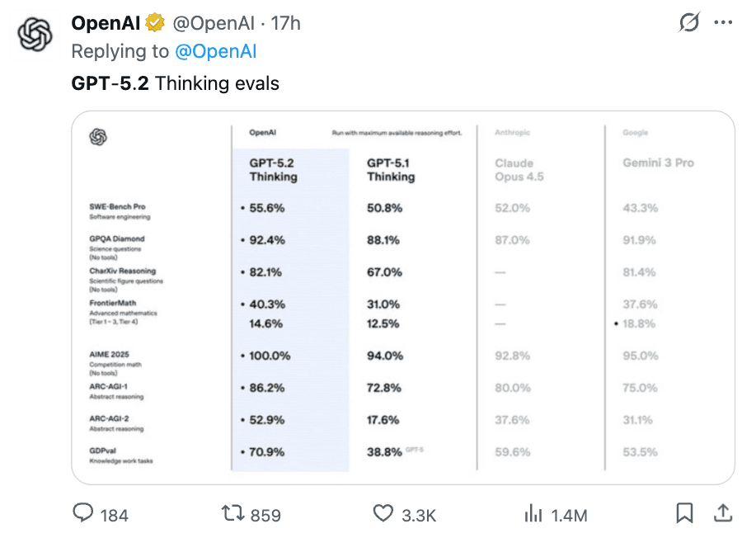Open the three-dot more options menu
Viewport: 756px width, 538px height.
pyautogui.click(x=724, y=24)
